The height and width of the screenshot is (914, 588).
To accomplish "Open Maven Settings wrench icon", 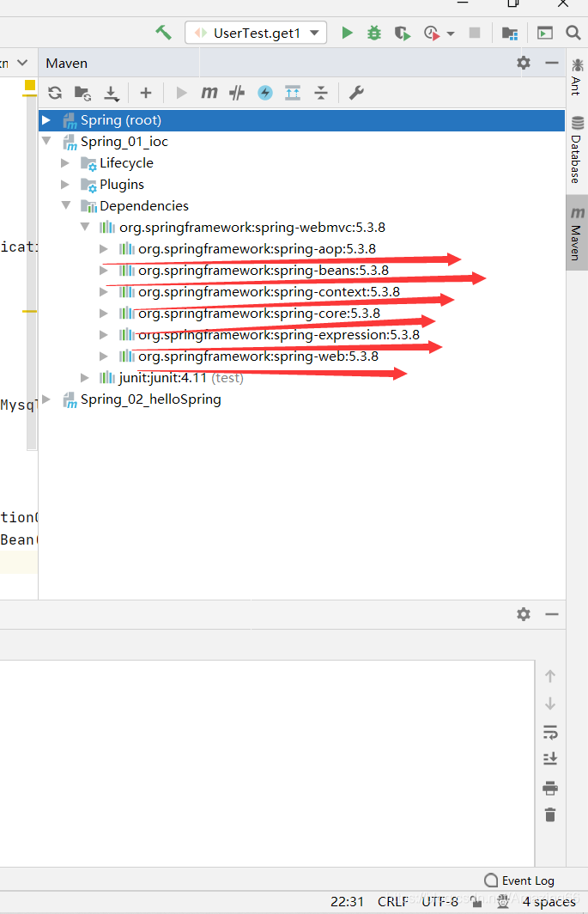I will click(356, 93).
